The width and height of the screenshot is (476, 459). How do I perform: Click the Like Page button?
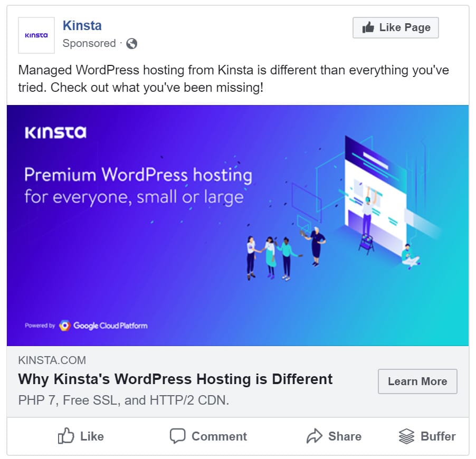(395, 27)
